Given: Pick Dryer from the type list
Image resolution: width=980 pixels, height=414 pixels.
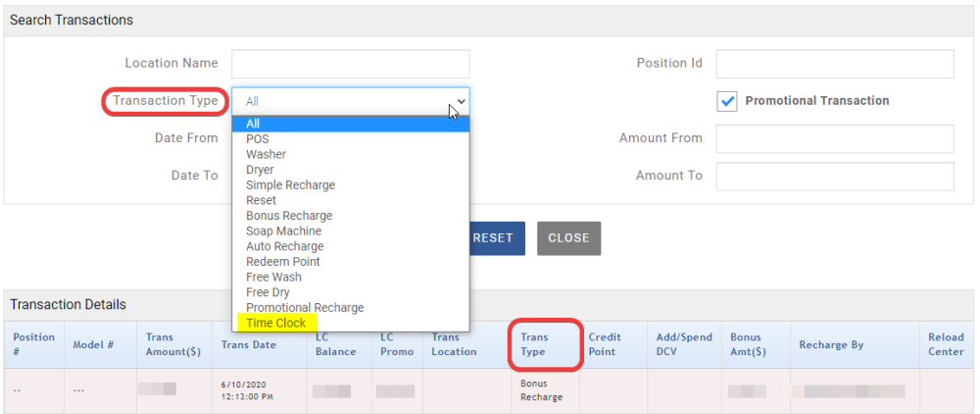Looking at the screenshot, I should pos(261,170).
